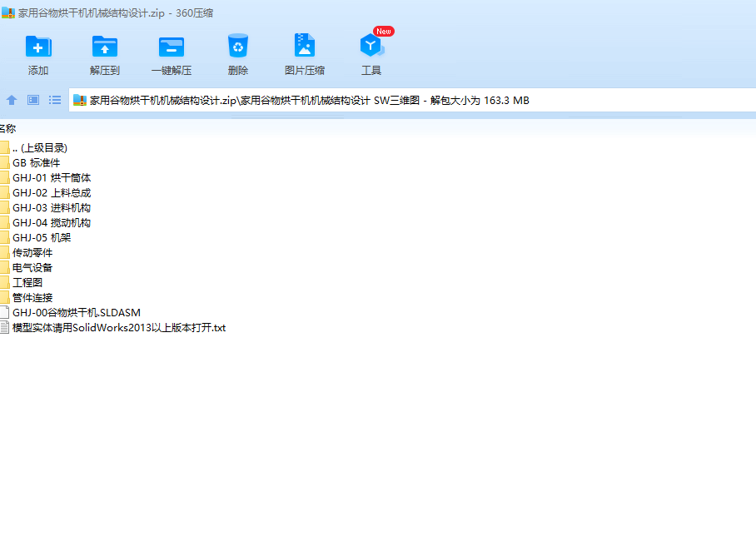Click the 一键解压 (One-click extract) icon
Screen dimensions: 756x556
pyautogui.click(x=172, y=47)
